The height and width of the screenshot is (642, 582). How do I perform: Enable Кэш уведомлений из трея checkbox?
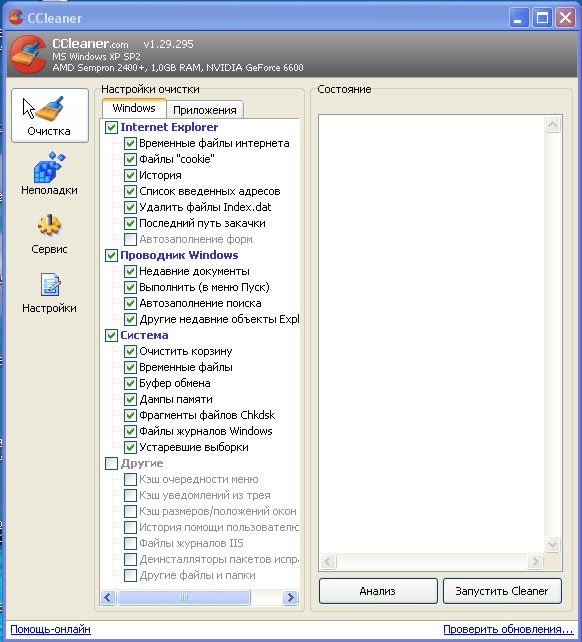130,495
